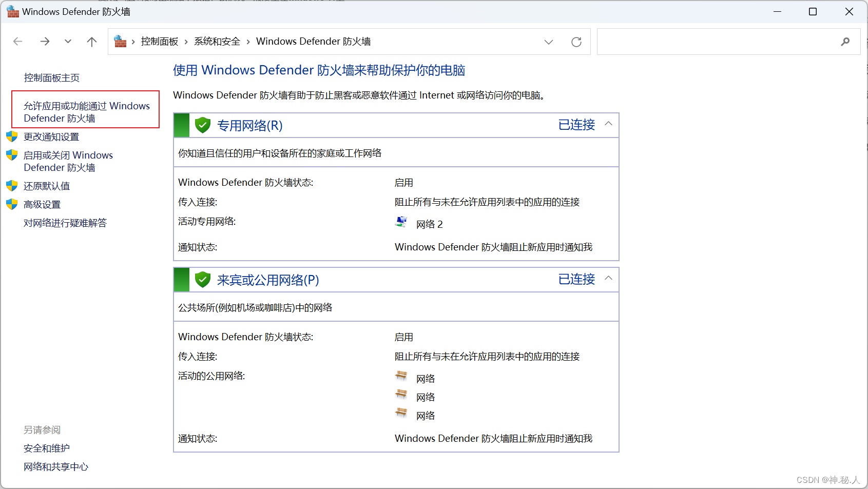Click 已连接 status of 来宾或公用网络
The height and width of the screenshot is (489, 868).
(576, 279)
